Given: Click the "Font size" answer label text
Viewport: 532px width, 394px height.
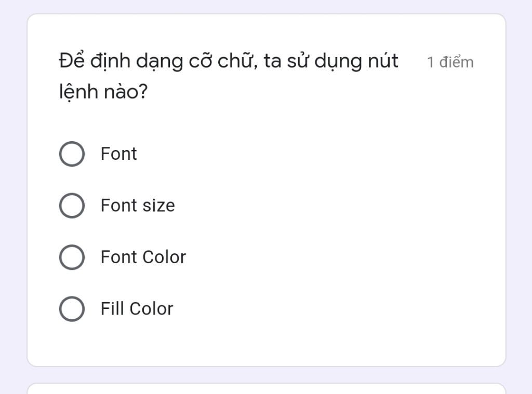Looking at the screenshot, I should pyautogui.click(x=138, y=206).
